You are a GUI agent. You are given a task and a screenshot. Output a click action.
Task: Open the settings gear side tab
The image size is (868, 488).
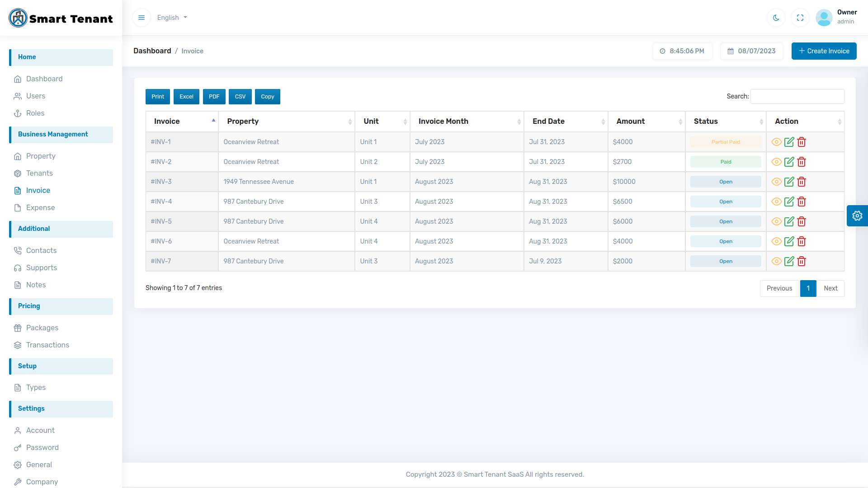(857, 216)
